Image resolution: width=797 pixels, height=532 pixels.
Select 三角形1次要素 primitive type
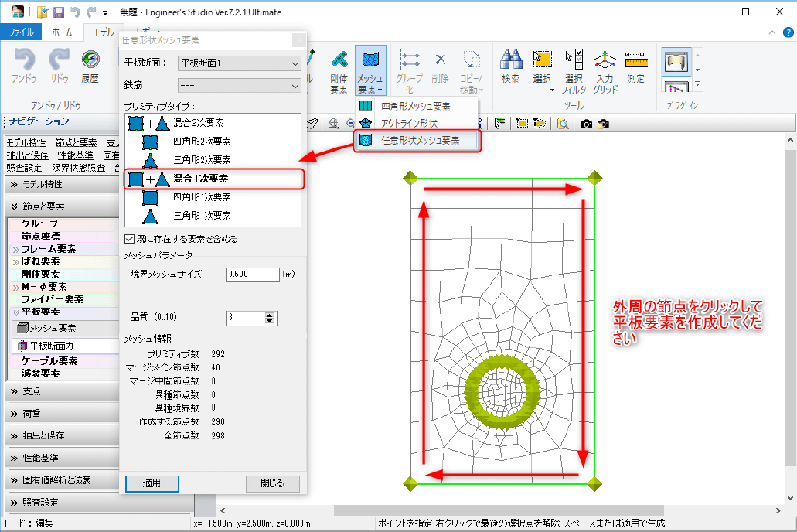[x=213, y=216]
